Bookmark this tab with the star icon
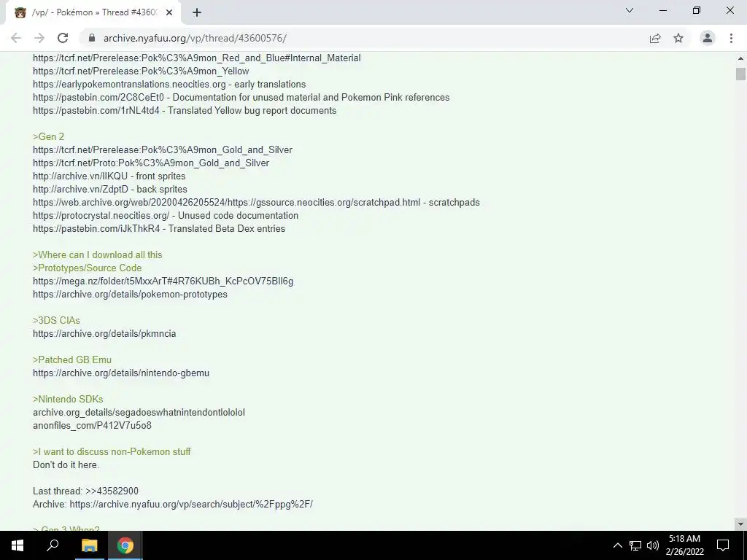This screenshot has width=747, height=560. (678, 38)
